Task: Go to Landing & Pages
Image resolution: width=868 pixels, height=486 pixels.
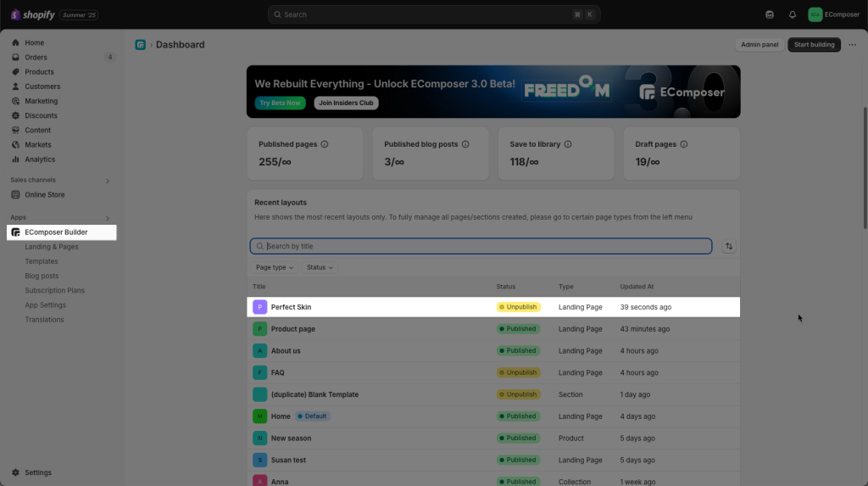Action: [x=52, y=247]
